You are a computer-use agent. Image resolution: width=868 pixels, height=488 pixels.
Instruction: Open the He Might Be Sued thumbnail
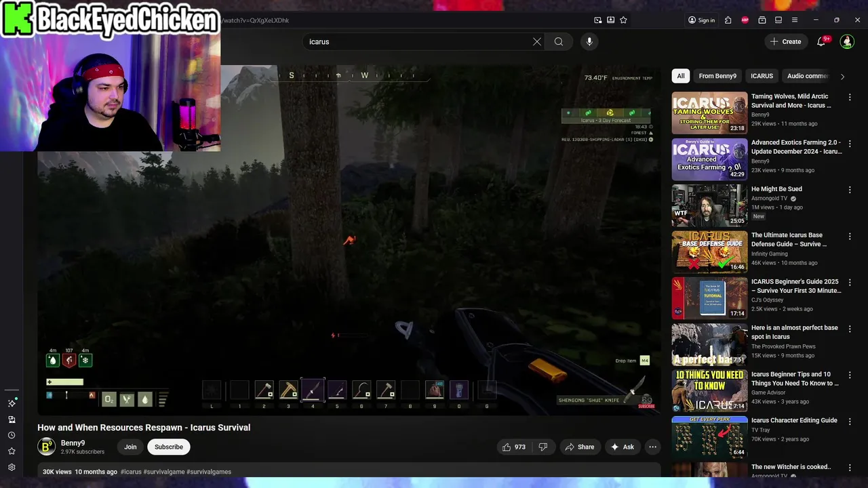709,205
